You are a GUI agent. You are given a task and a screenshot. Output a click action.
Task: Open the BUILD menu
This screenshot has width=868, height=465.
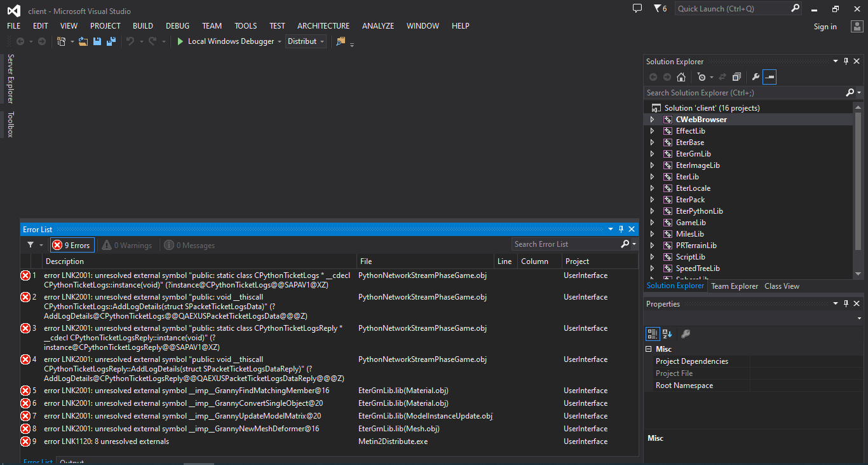point(143,26)
